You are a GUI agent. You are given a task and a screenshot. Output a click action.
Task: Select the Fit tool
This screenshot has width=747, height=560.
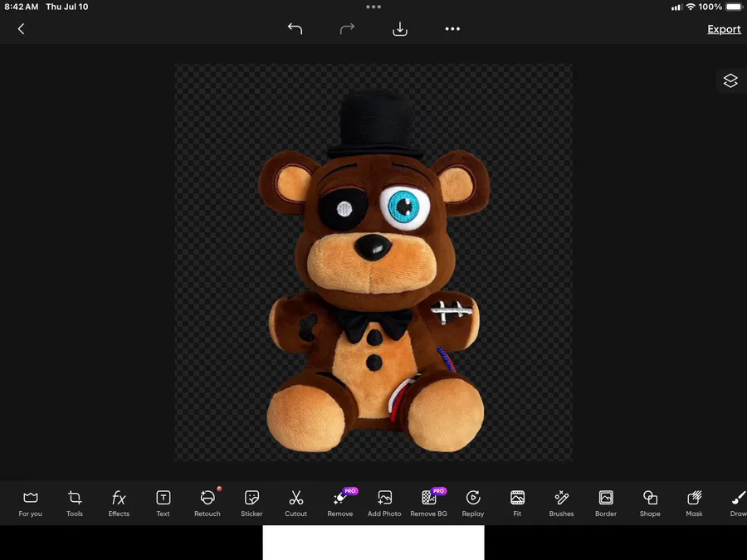coord(517,504)
